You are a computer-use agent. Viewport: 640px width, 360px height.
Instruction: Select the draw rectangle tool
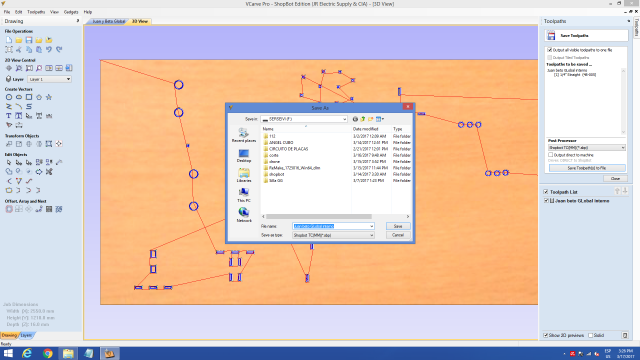click(x=29, y=97)
